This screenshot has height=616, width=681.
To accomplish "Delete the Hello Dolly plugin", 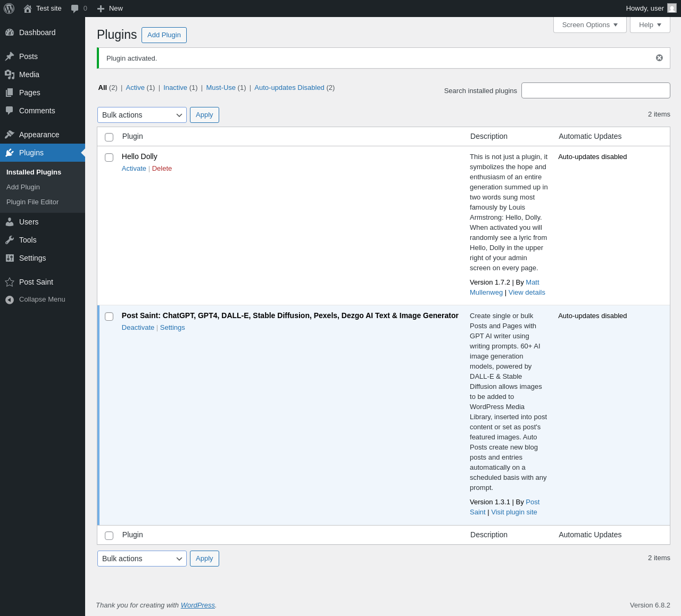I will pos(162,169).
